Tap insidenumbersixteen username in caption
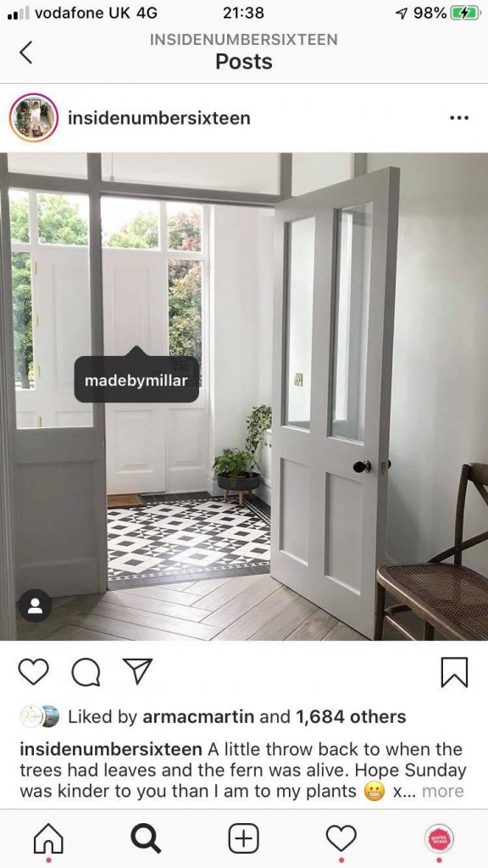488x868 pixels. pyautogui.click(x=111, y=749)
